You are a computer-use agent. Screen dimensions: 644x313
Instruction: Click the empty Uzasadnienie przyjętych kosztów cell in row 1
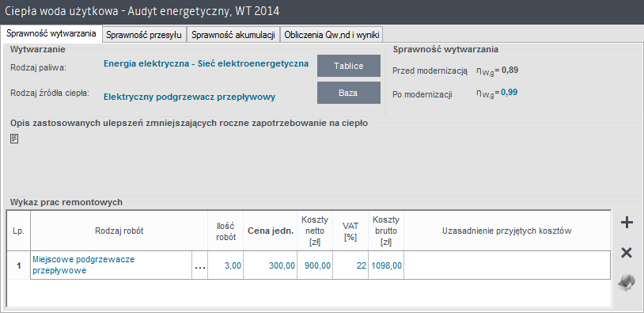pyautogui.click(x=507, y=265)
